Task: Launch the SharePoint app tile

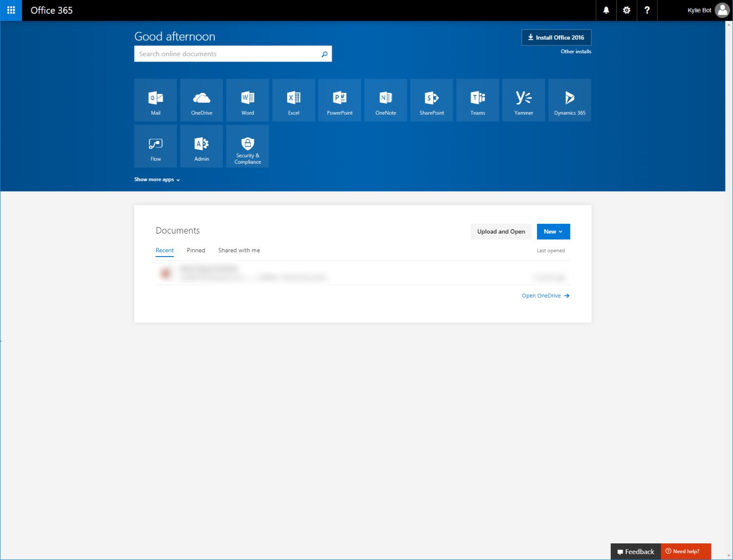Action: (x=431, y=100)
